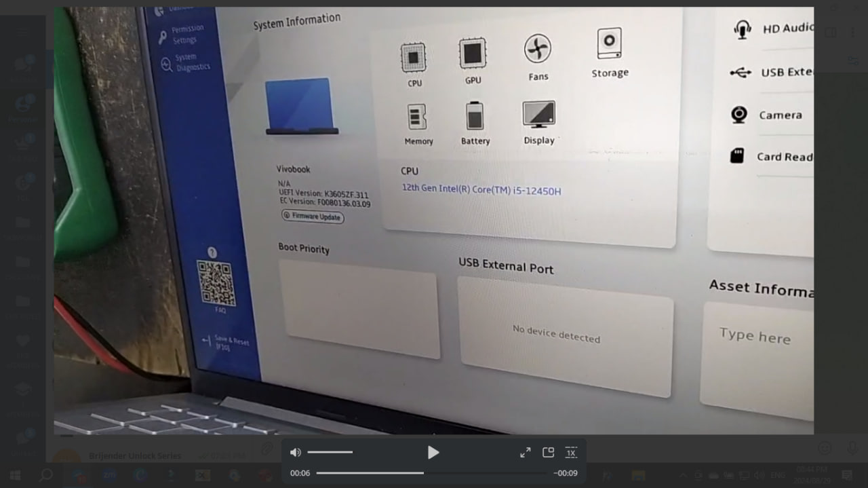Click the UEFI Version K3605ZF.311 text
This screenshot has height=488, width=868.
(x=323, y=193)
